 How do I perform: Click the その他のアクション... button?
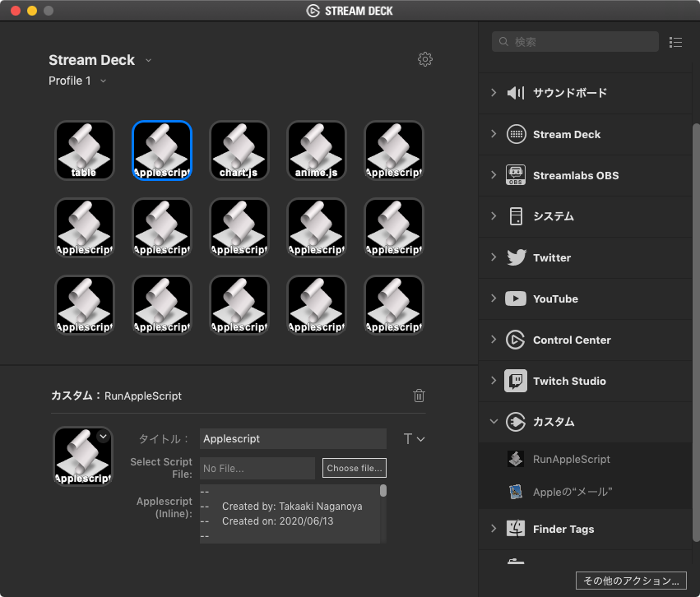[x=631, y=581]
